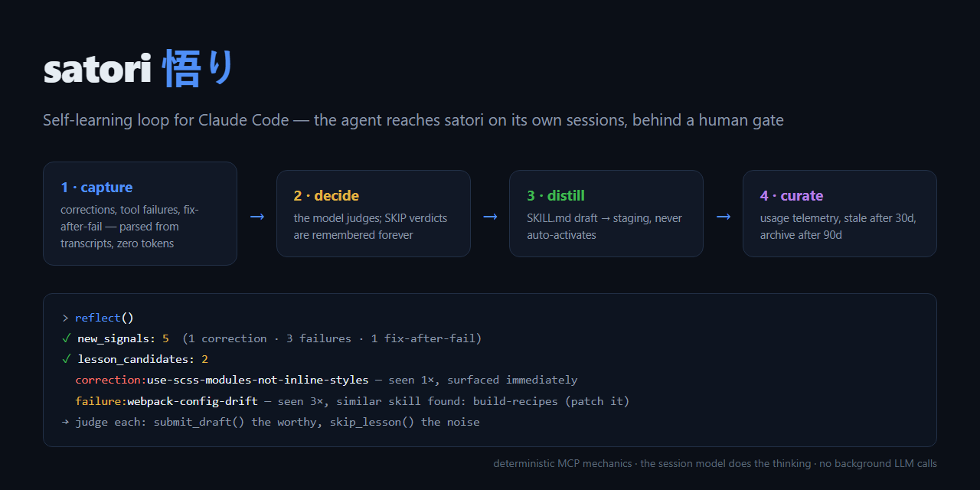Click the subtitle about self-learning loop
980x490 pixels.
point(413,120)
